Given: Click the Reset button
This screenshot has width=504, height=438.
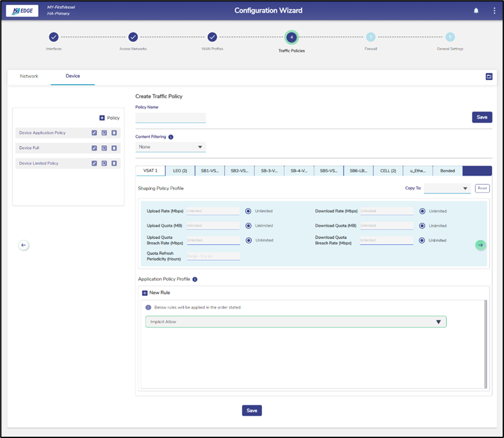Looking at the screenshot, I should pos(482,188).
